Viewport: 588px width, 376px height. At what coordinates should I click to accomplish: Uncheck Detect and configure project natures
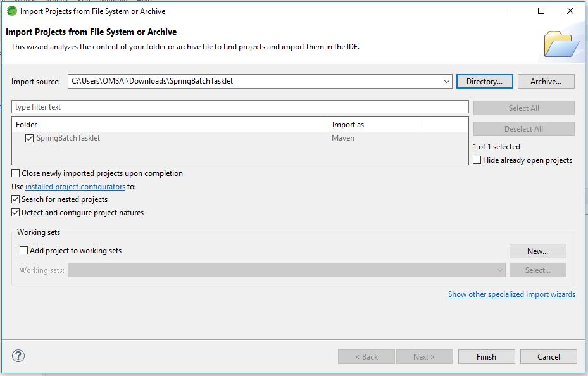[15, 212]
